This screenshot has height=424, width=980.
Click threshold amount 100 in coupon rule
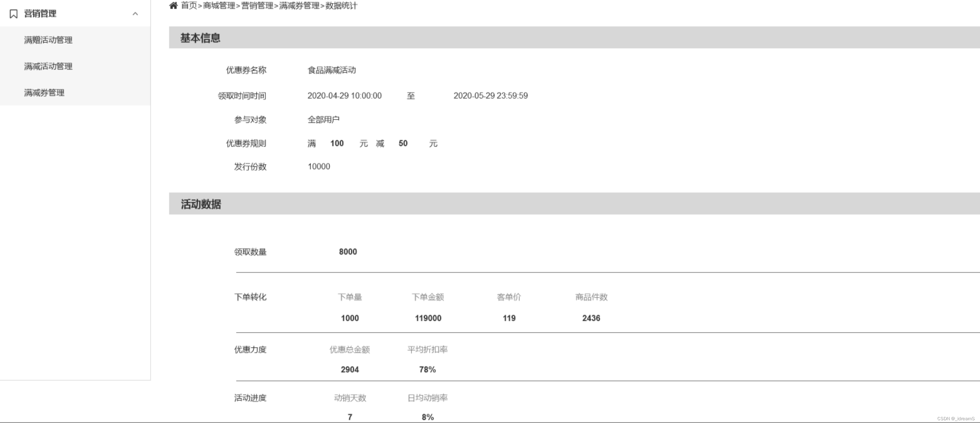337,143
